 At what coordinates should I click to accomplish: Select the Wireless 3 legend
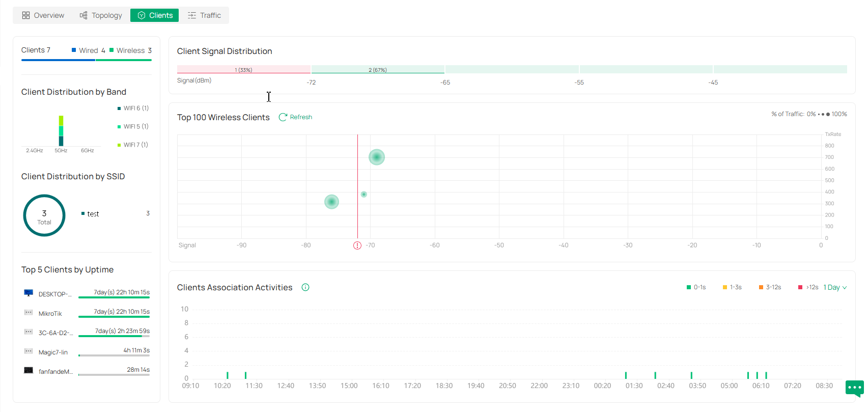click(x=131, y=50)
